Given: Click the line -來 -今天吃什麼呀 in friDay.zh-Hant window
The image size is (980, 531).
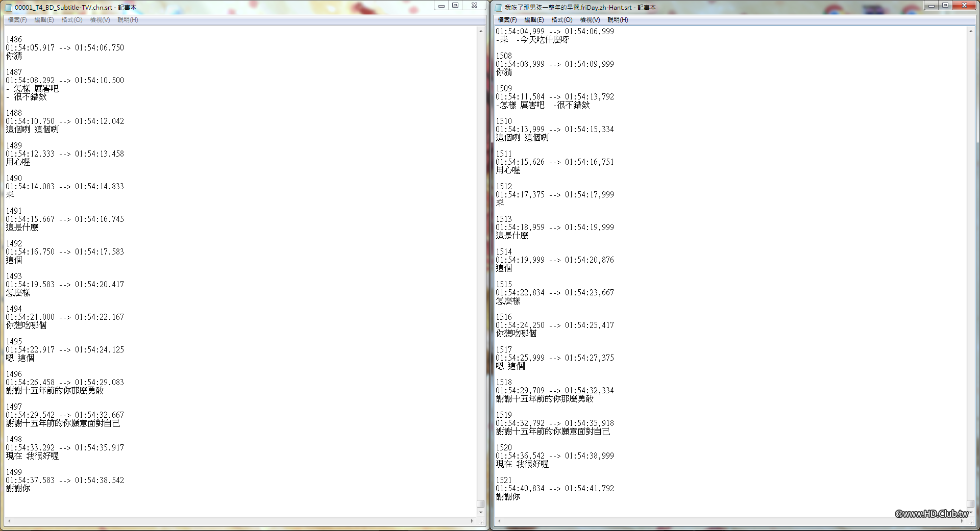Looking at the screenshot, I should pos(532,39).
